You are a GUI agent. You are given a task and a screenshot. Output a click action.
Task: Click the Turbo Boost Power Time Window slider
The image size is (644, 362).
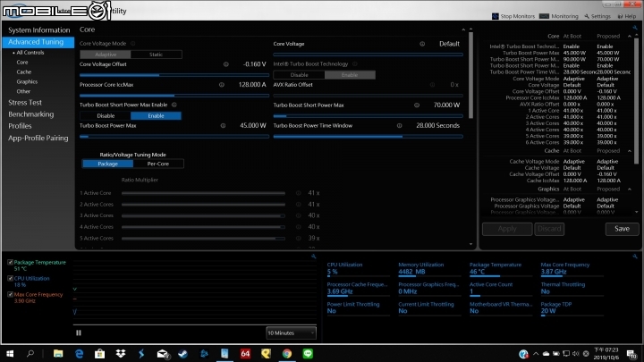click(x=368, y=136)
